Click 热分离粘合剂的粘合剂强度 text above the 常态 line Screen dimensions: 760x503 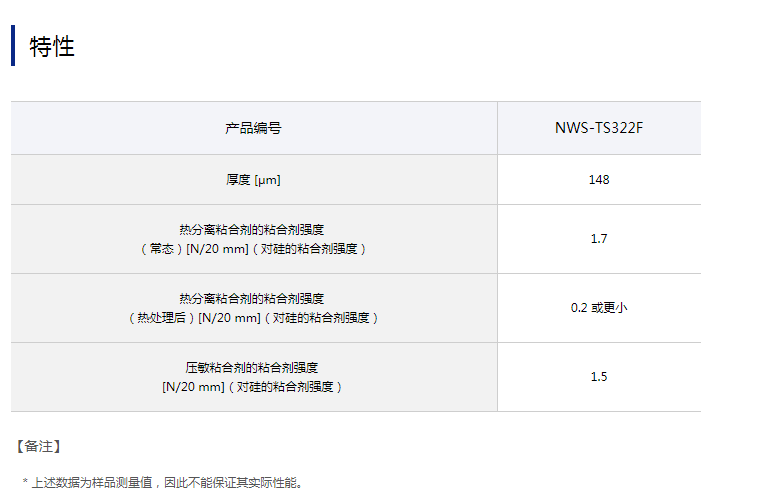[252, 229]
